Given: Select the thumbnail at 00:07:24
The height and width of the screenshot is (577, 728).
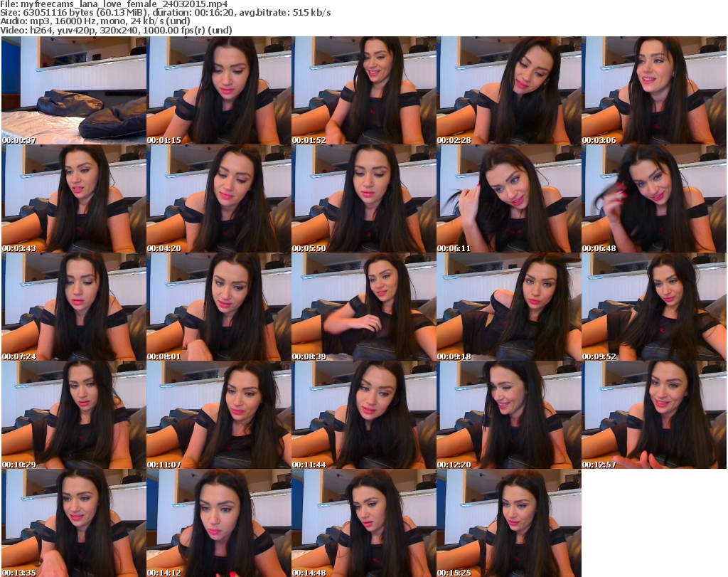Looking at the screenshot, I should point(74,307).
